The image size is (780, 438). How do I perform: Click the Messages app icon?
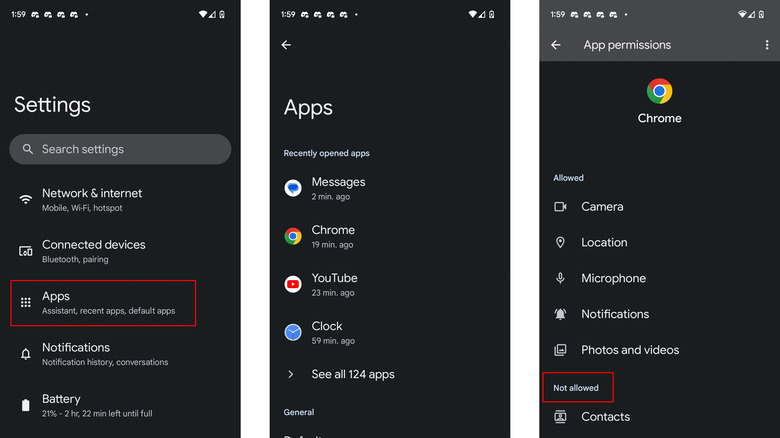point(293,188)
